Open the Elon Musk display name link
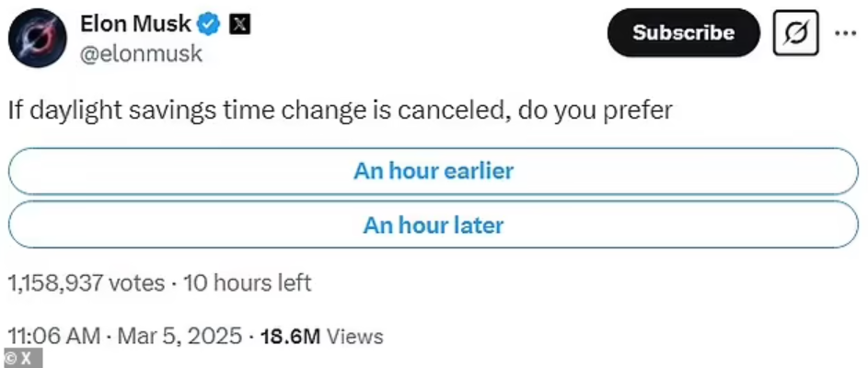The height and width of the screenshot is (368, 868). coord(136,24)
